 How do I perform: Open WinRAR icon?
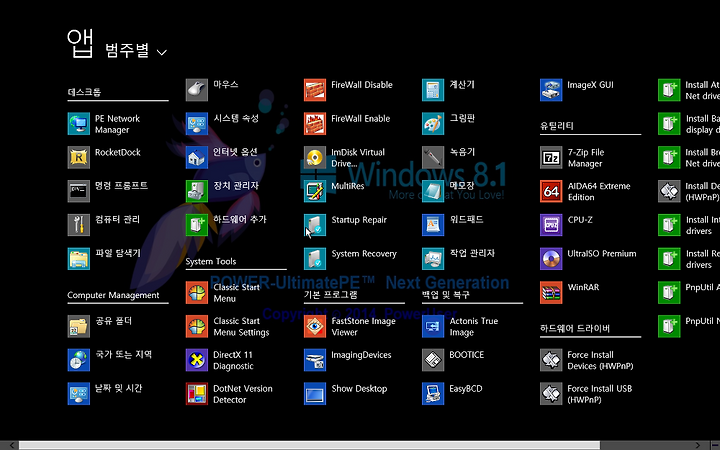(x=551, y=292)
